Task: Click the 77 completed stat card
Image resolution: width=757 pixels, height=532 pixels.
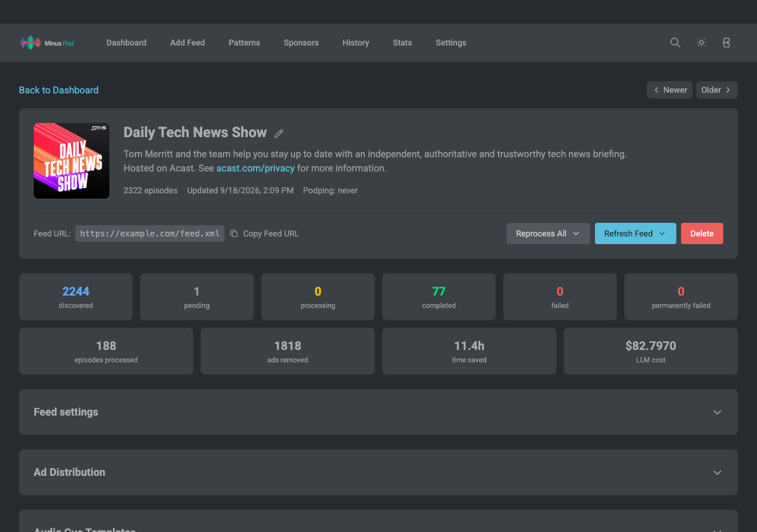Action: coord(439,297)
